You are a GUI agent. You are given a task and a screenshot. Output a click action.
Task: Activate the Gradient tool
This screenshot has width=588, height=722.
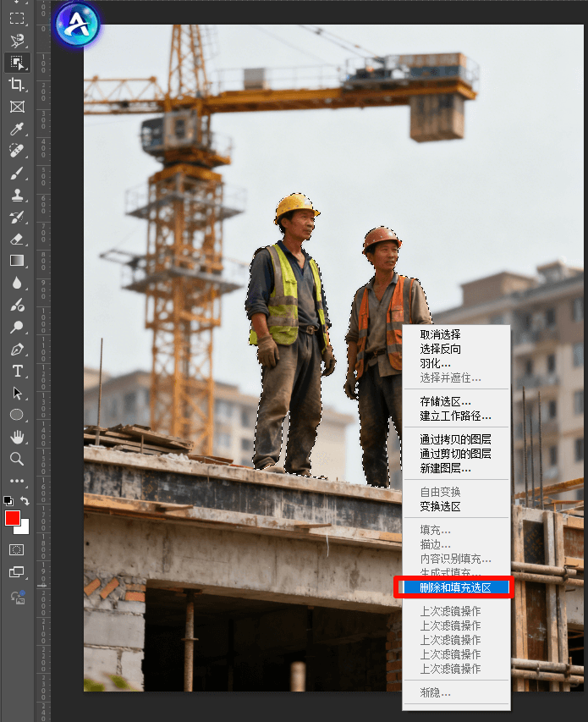click(16, 261)
